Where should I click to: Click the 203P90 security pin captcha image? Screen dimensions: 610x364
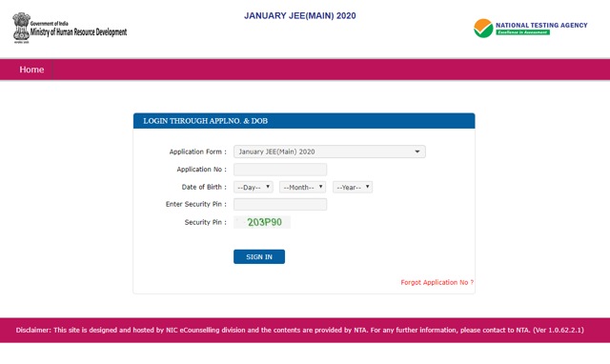[x=262, y=222]
